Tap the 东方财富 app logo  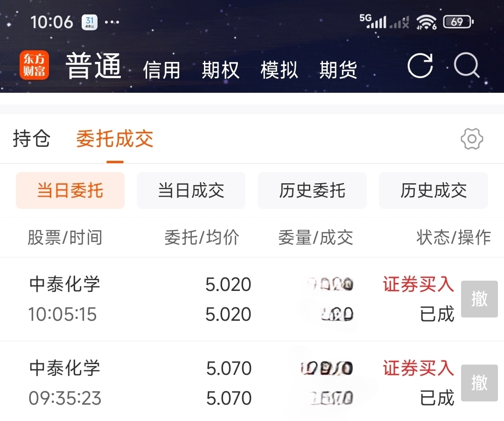[x=34, y=66]
